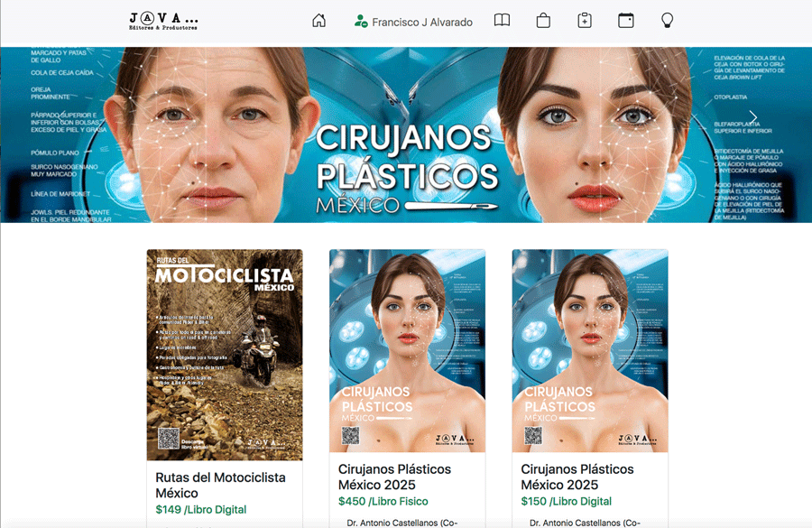Screen dimensions: 812x528
Task: Go to the home page icon
Action: pos(318,21)
